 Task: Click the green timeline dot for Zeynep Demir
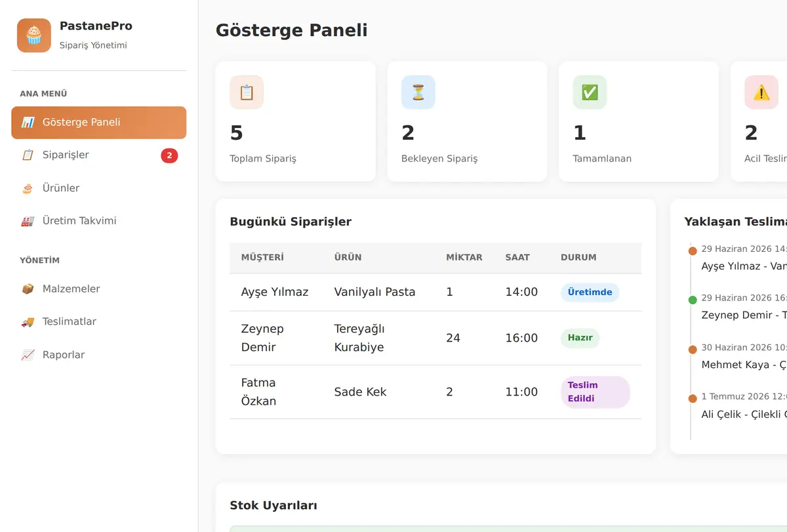point(693,300)
